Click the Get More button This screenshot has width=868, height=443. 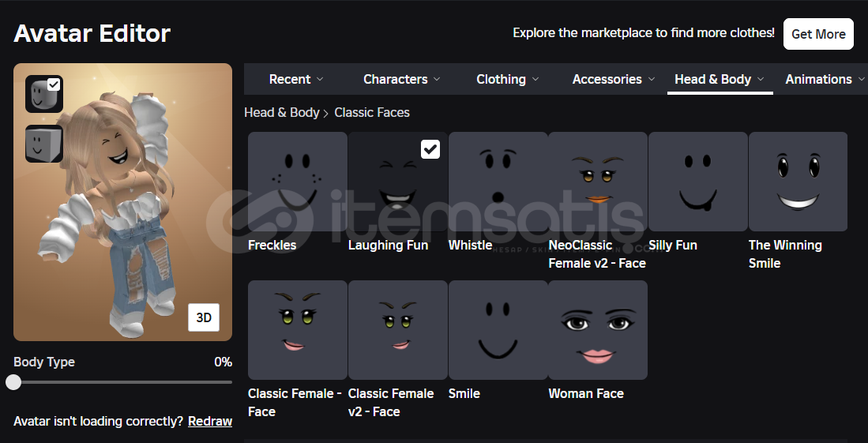pyautogui.click(x=818, y=34)
